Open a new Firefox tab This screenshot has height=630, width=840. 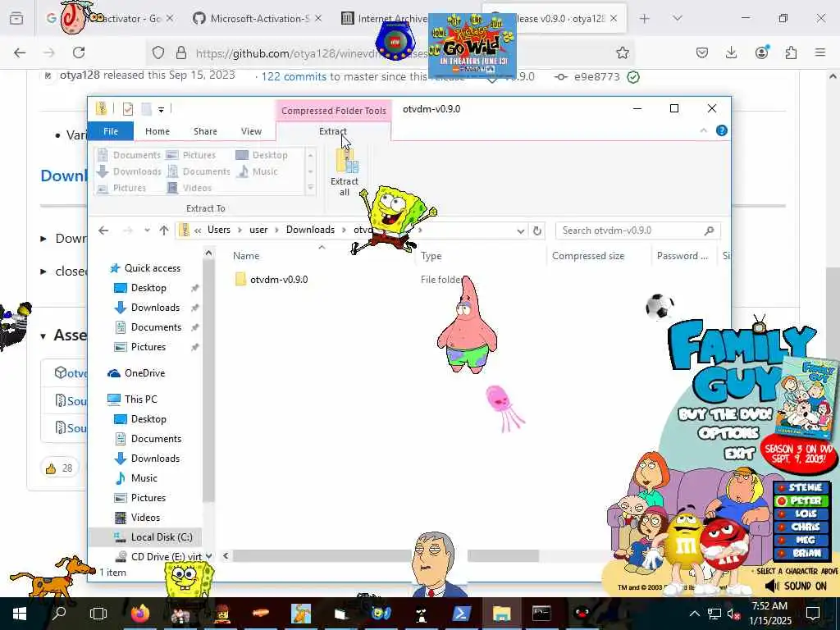click(645, 19)
